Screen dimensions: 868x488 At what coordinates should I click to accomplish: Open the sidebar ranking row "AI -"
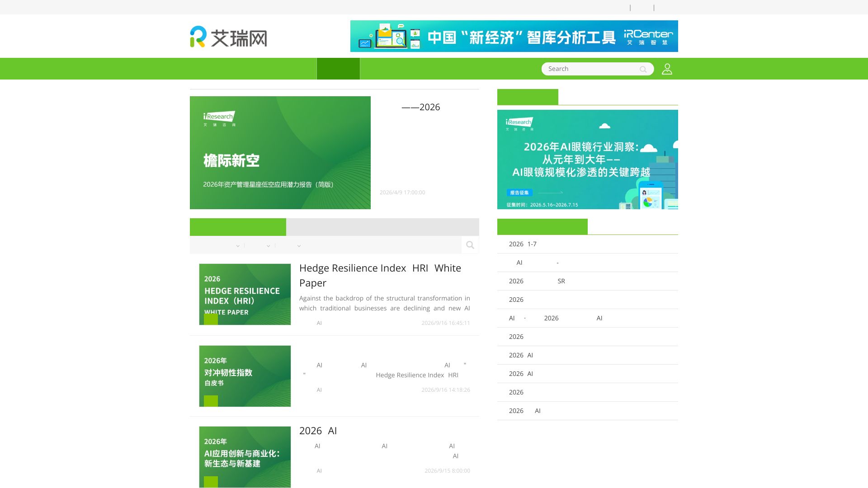(588, 263)
